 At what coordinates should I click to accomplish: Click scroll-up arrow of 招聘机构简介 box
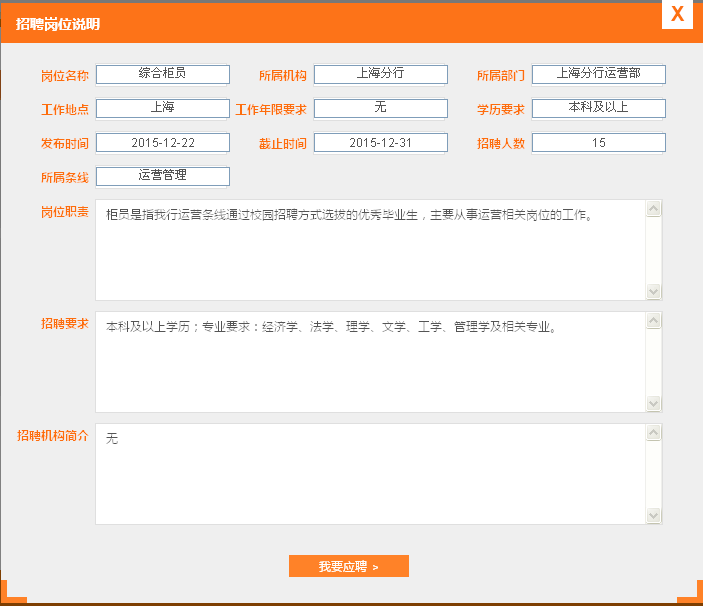tap(654, 433)
